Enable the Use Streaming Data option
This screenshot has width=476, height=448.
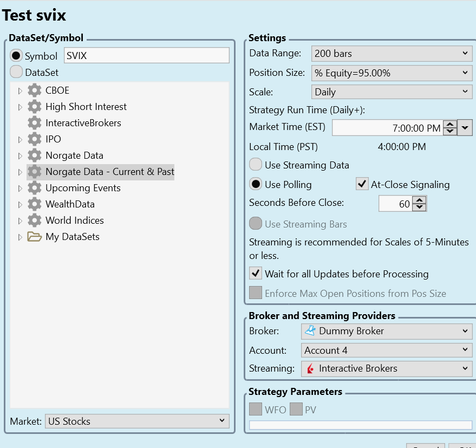[x=256, y=165]
